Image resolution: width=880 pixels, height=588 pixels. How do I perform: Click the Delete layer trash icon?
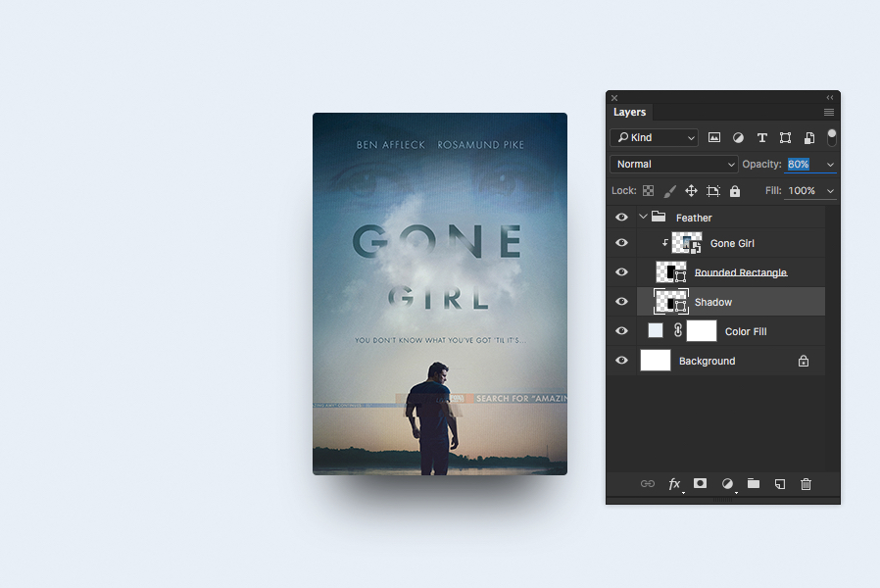click(x=805, y=483)
